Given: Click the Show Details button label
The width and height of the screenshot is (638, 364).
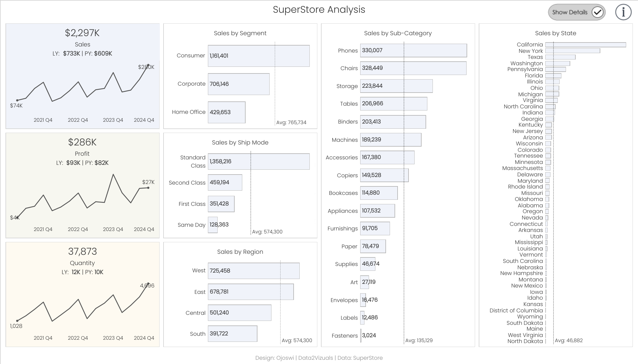Looking at the screenshot, I should [x=570, y=12].
